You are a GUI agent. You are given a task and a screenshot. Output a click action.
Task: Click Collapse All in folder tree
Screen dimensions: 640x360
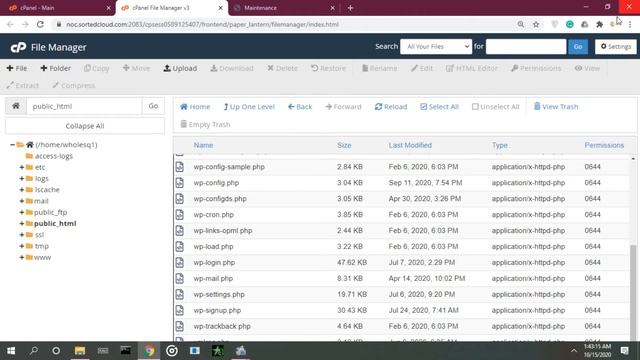85,126
